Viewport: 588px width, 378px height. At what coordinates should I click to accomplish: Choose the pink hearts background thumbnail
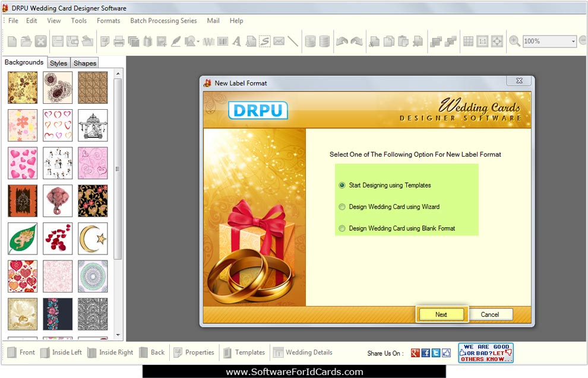point(23,163)
